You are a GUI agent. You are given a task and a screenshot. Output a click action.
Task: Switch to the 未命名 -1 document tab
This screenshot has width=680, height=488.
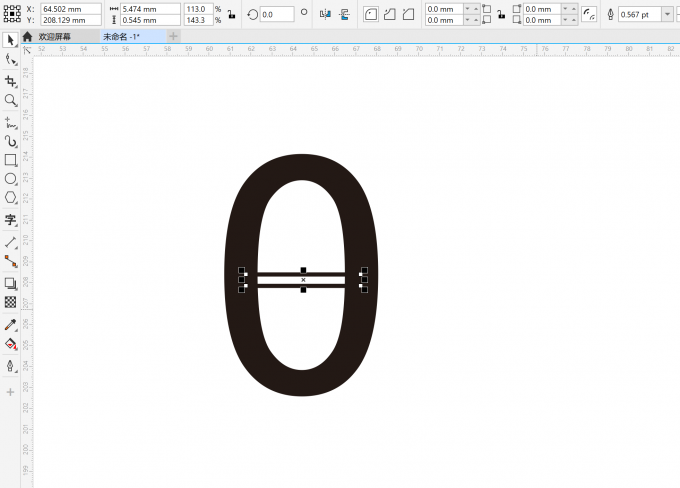pyautogui.click(x=121, y=36)
